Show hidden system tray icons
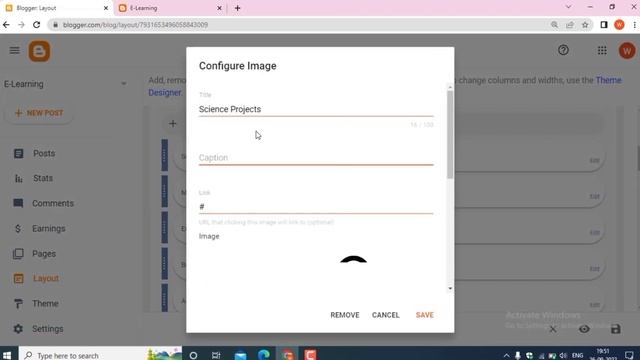The image size is (640, 360). coord(507,356)
